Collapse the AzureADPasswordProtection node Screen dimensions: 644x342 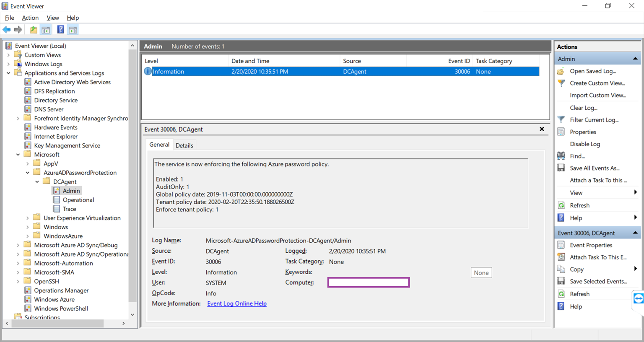point(28,173)
